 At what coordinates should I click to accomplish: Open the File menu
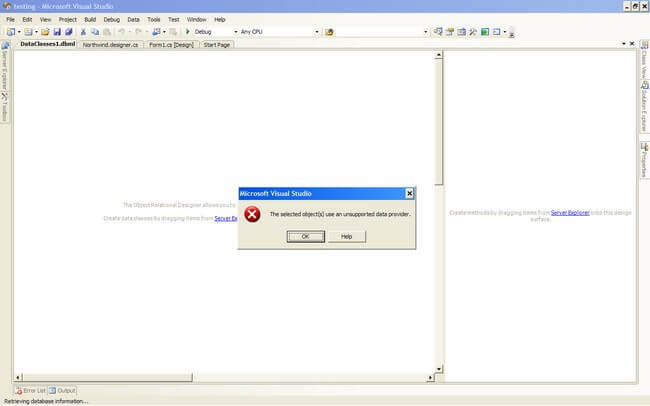10,19
